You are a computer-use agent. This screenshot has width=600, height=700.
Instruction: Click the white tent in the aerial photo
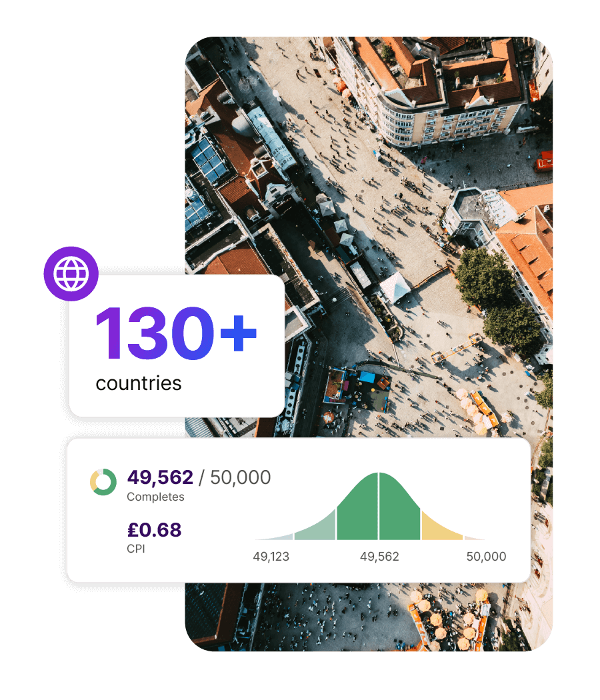click(x=395, y=287)
